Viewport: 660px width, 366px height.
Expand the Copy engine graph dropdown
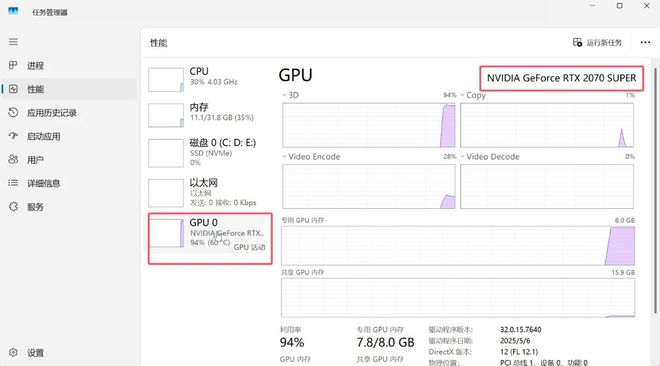coord(462,95)
